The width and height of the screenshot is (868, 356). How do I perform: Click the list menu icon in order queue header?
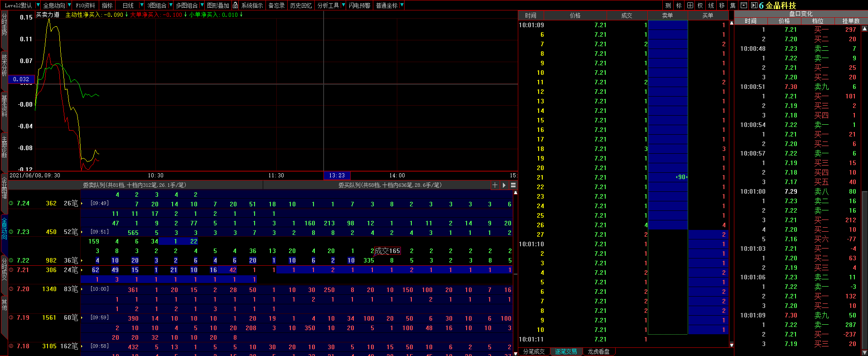(x=513, y=185)
